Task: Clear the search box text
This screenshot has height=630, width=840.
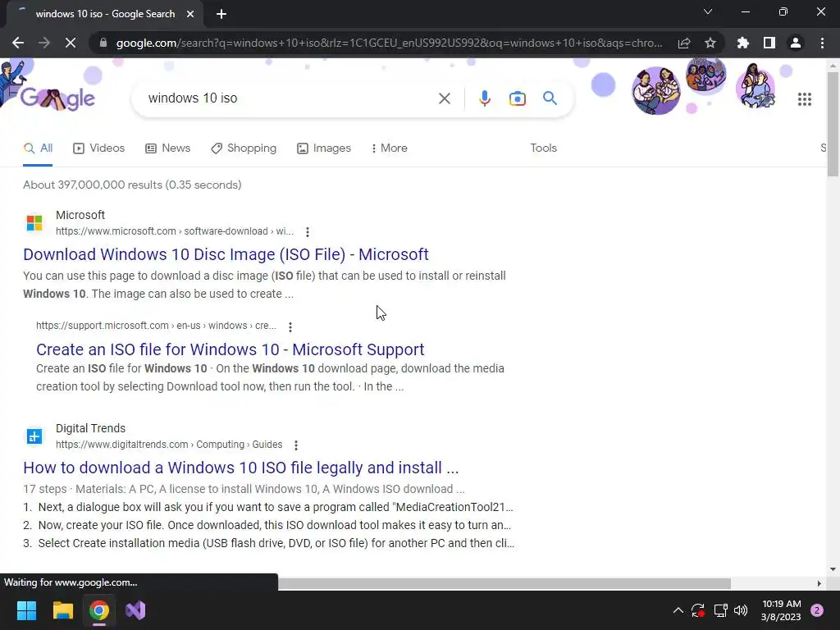Action: [x=444, y=98]
